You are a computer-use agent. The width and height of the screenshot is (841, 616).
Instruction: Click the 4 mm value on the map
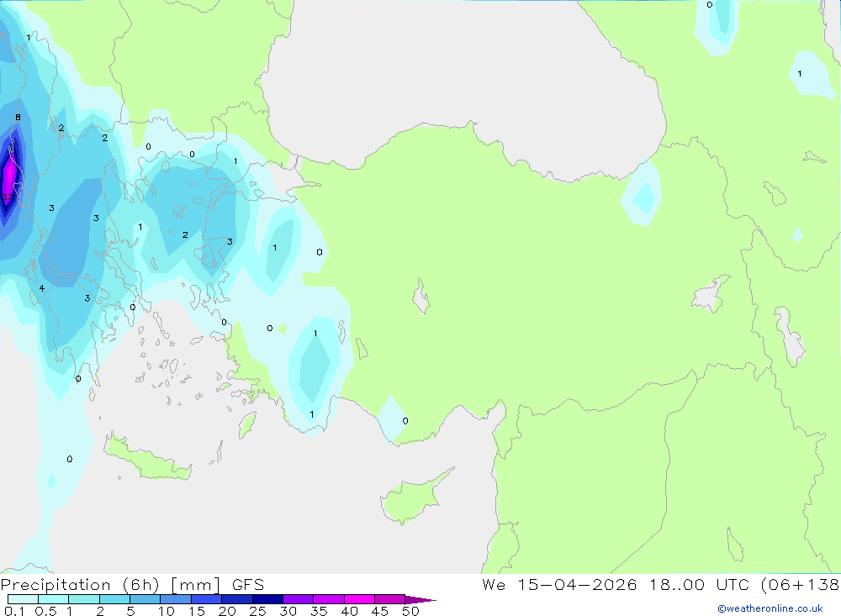41,288
